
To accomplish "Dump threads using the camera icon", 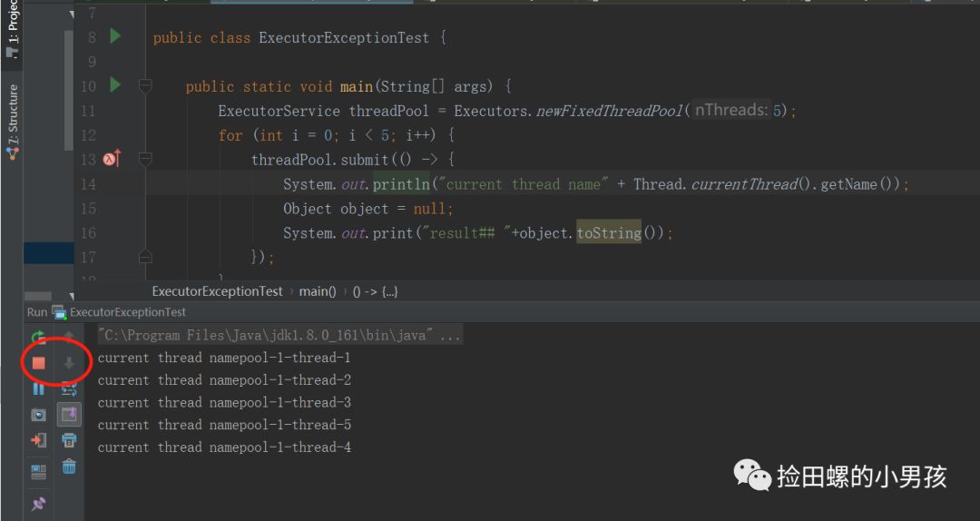I will coord(39,415).
